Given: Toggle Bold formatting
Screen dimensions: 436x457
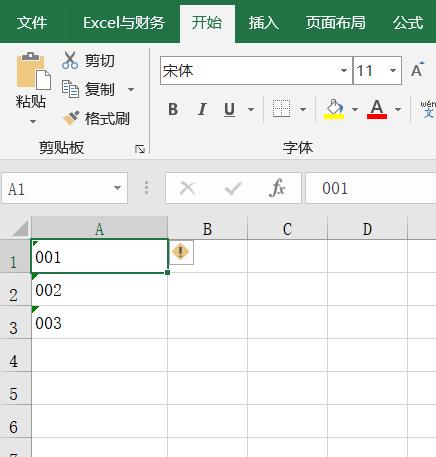Looking at the screenshot, I should click(173, 109).
